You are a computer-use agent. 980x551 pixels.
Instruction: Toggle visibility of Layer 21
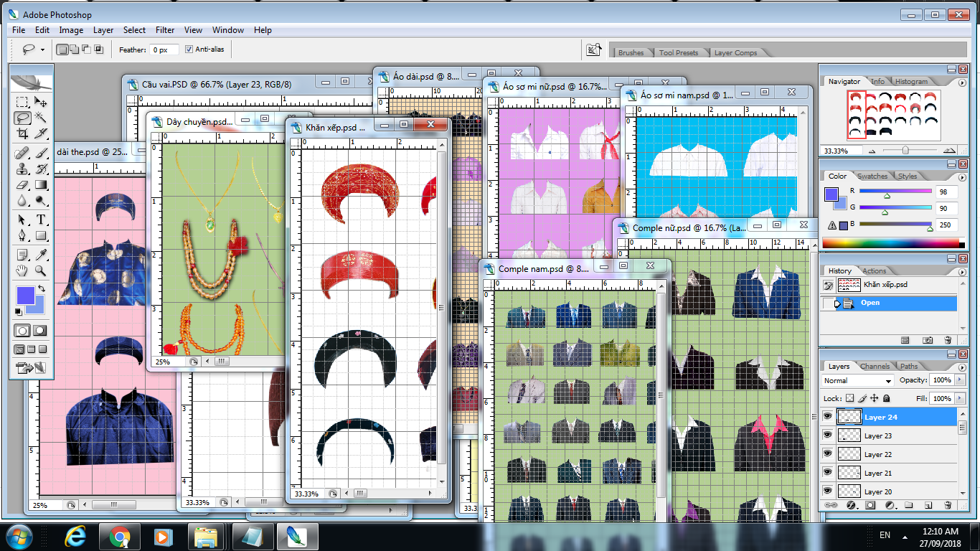pos(827,473)
